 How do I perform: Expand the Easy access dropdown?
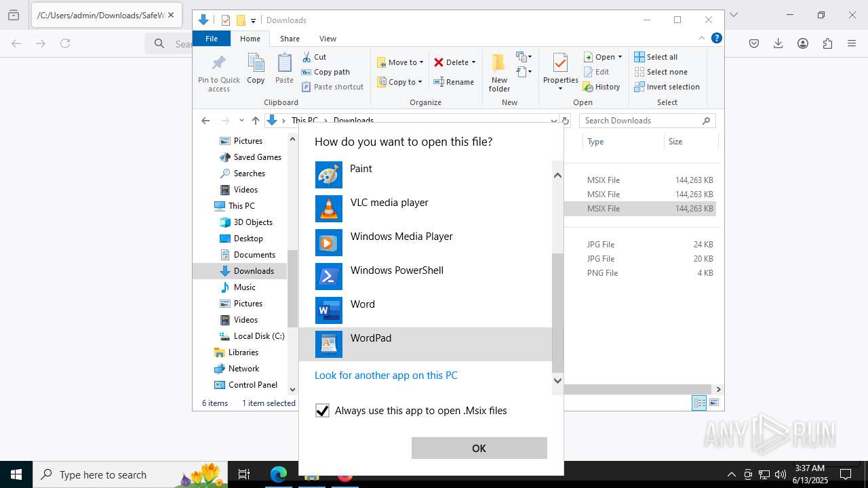click(524, 72)
